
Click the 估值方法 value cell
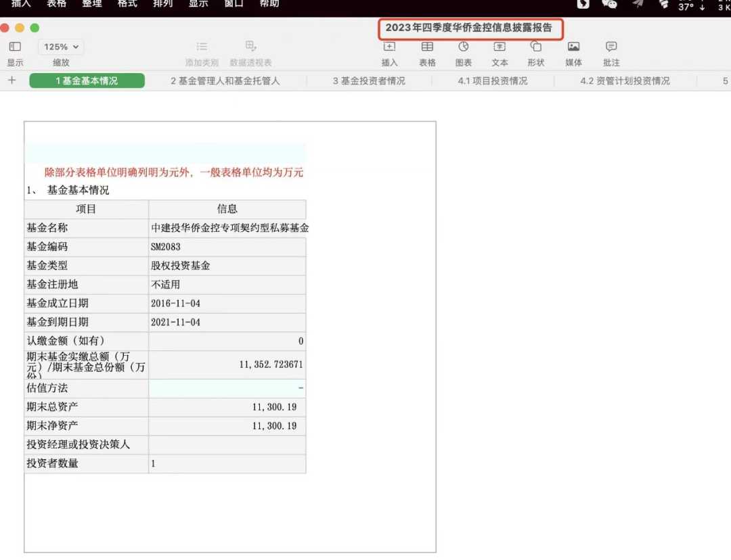(227, 388)
